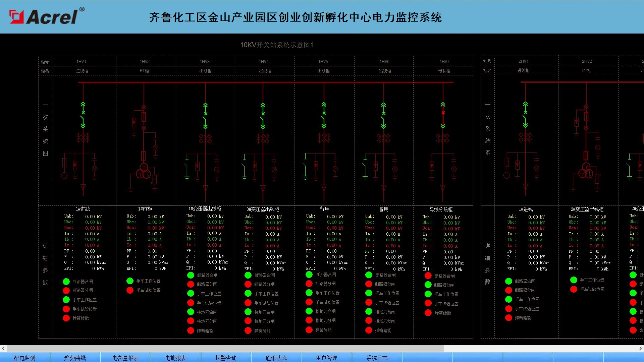This screenshot has width=644, height=362.
Task: Click 断路器分闸 green indicator under 母线分段柜
Action: pyautogui.click(x=428, y=285)
